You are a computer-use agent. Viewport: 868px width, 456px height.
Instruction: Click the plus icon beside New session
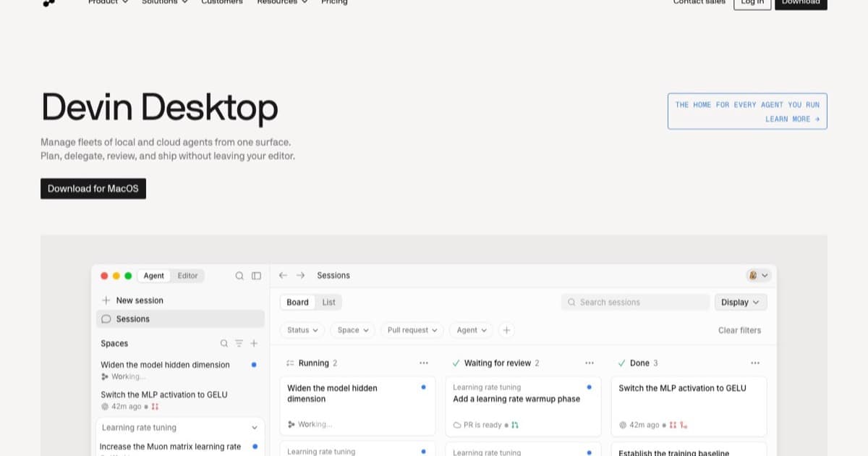[106, 300]
